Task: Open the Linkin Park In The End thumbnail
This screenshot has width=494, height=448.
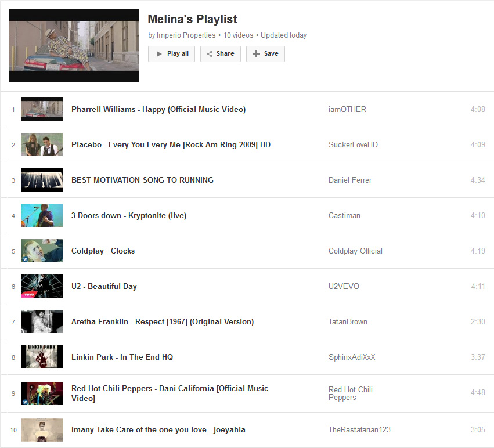Action: (42, 357)
